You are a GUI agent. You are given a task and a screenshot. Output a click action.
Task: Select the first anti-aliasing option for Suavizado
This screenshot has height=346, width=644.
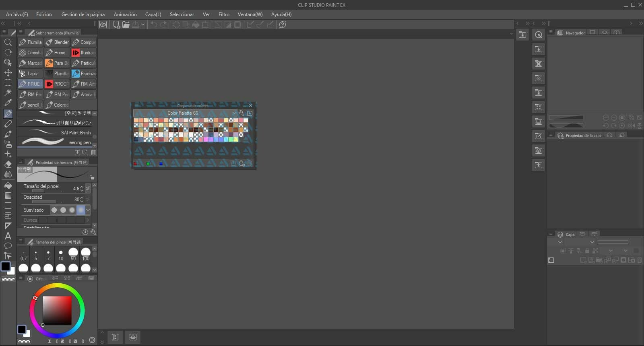(x=54, y=210)
